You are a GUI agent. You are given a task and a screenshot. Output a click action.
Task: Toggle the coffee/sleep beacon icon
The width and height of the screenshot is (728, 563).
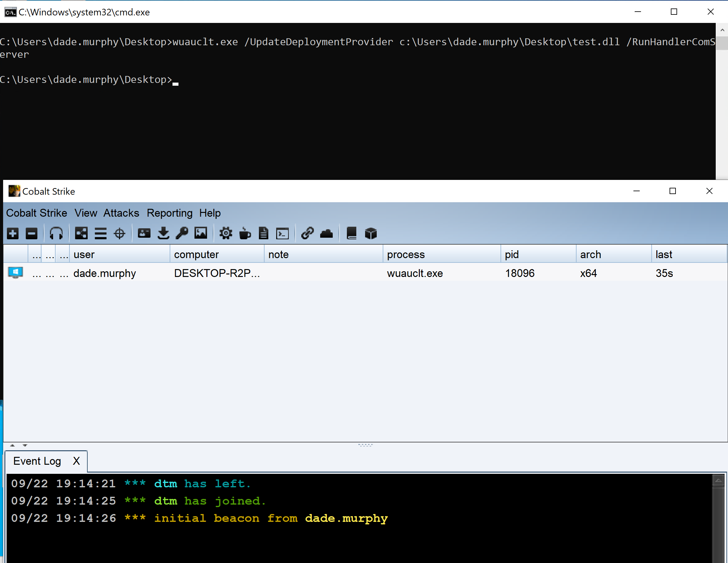point(245,233)
